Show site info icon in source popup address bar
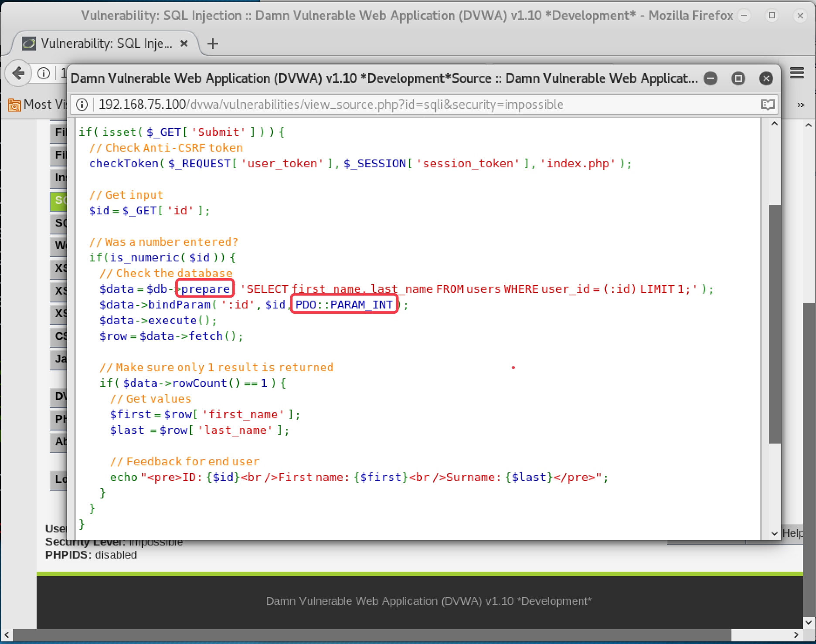Image resolution: width=816 pixels, height=644 pixels. tap(82, 105)
